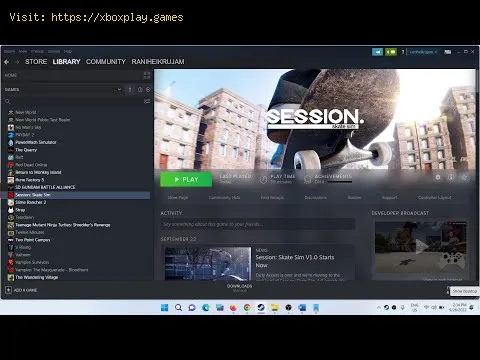Open the game settings gear icon
Screen dimensions: 480x360
point(438,177)
